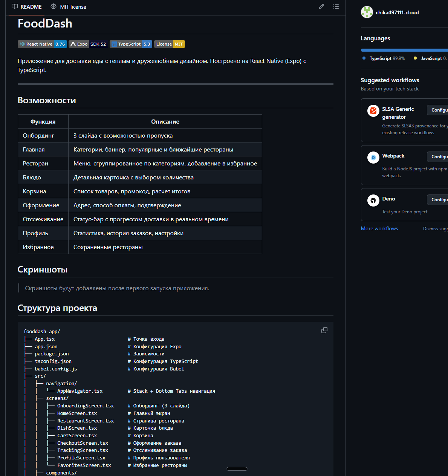
Task: Click the Deno workflow logo
Action: coord(373,201)
